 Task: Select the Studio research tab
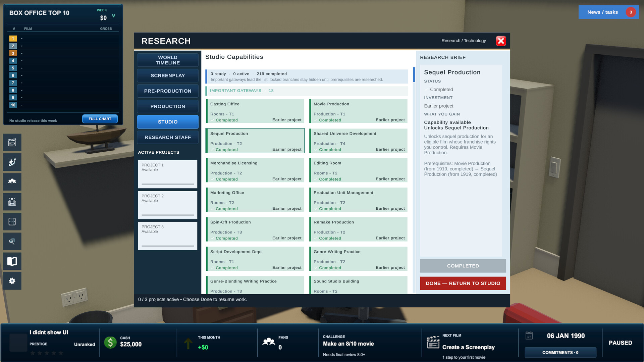coord(168,122)
